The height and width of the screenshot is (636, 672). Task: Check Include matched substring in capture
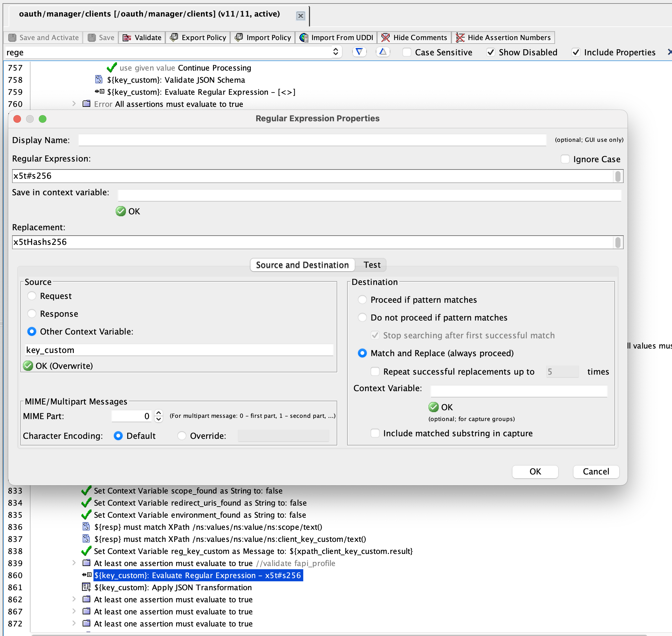pyautogui.click(x=375, y=433)
